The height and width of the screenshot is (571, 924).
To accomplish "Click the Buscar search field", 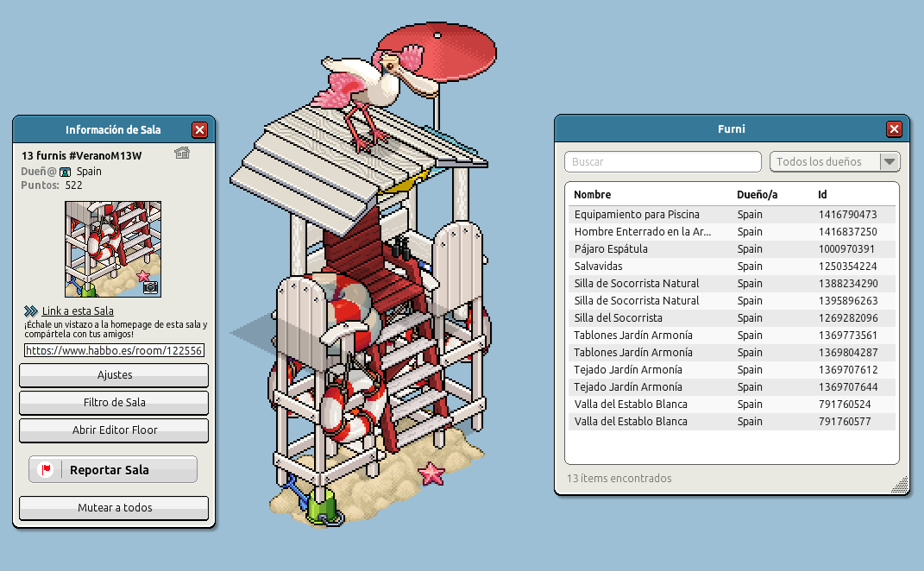I will [x=663, y=161].
